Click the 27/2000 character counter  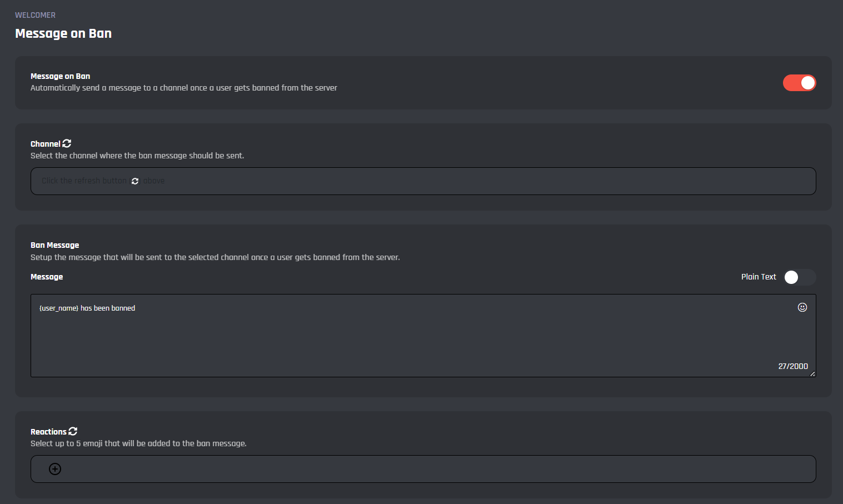coord(792,366)
